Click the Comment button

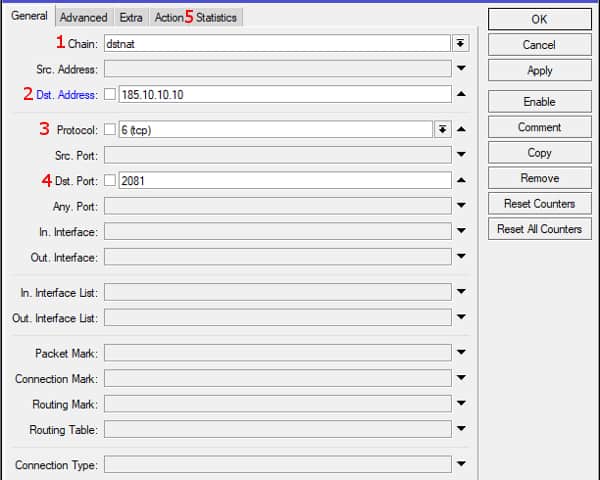pyautogui.click(x=540, y=127)
